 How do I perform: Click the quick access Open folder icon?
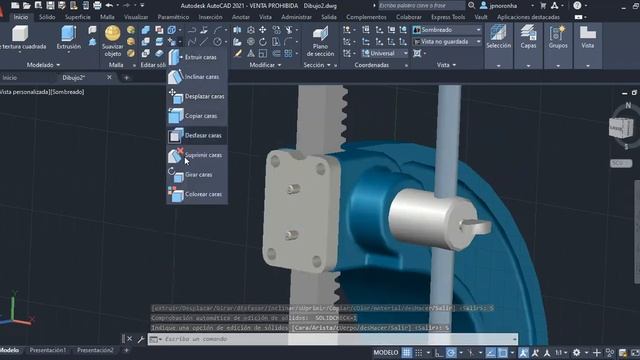pos(27,5)
